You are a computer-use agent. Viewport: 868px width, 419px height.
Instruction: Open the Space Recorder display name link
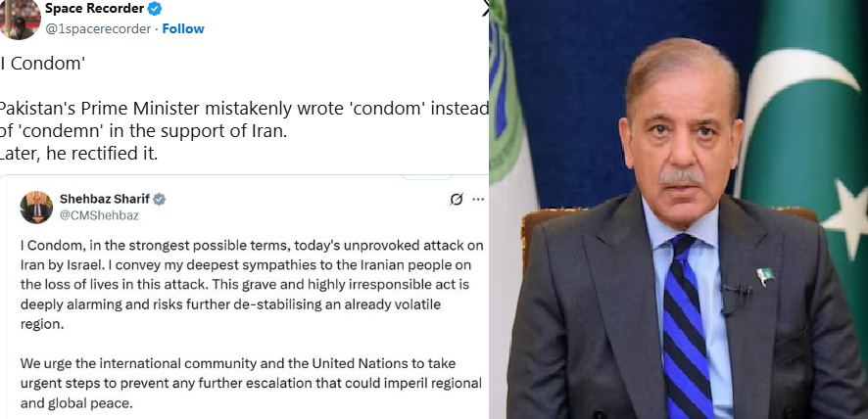[93, 9]
